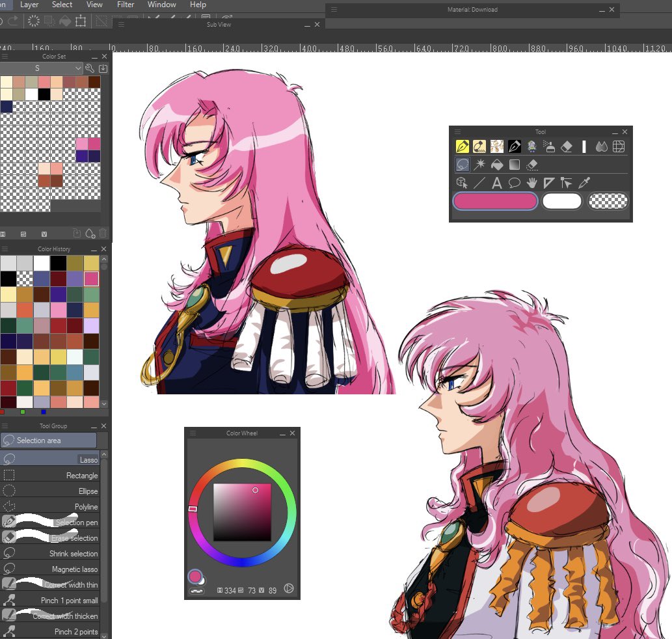Select the Lasso selection tool in Tool palette
Screen dimensions: 672x639
coord(462,165)
